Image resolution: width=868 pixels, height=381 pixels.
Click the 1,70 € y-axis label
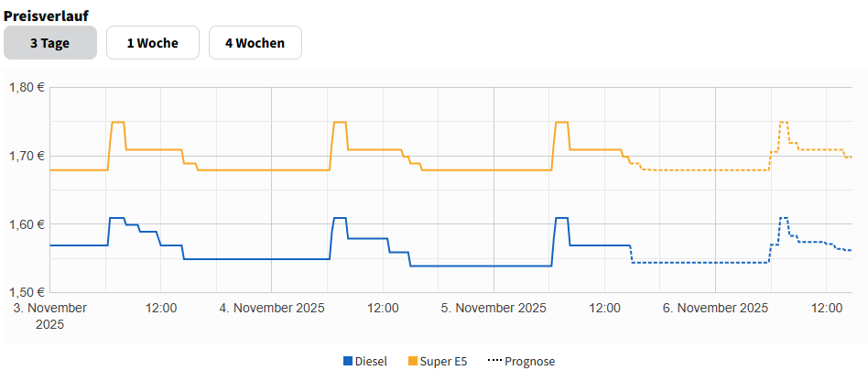click(27, 156)
